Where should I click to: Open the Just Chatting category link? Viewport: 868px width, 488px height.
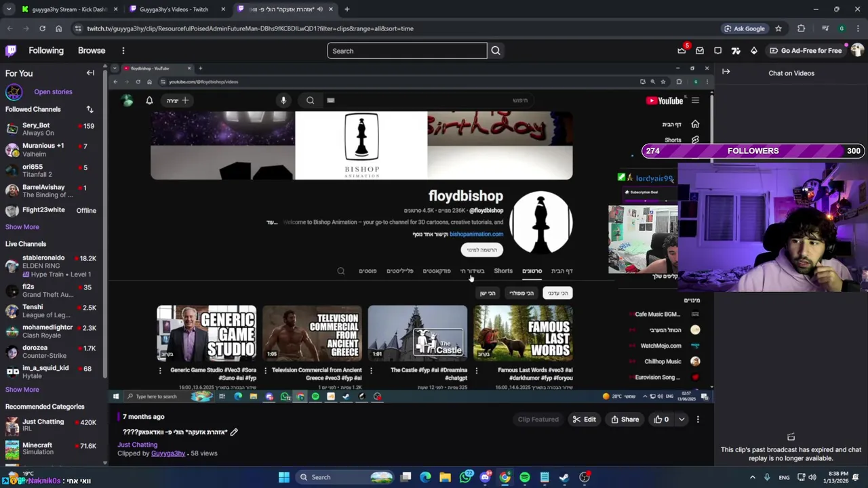[138, 445]
